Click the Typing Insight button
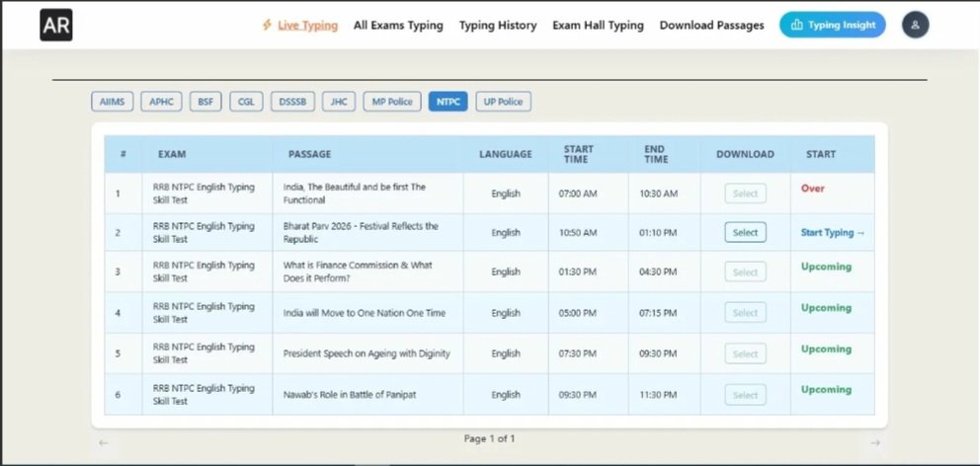980x466 pixels. coord(833,25)
